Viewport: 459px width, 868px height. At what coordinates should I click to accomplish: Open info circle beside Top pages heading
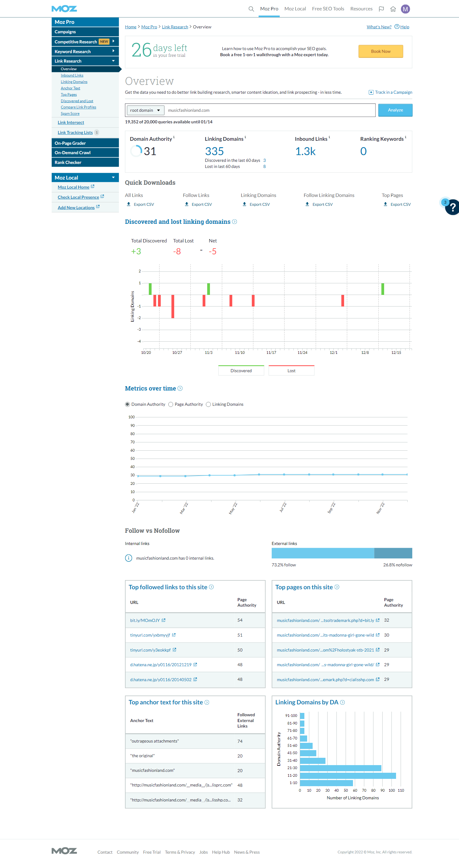pyautogui.click(x=336, y=587)
